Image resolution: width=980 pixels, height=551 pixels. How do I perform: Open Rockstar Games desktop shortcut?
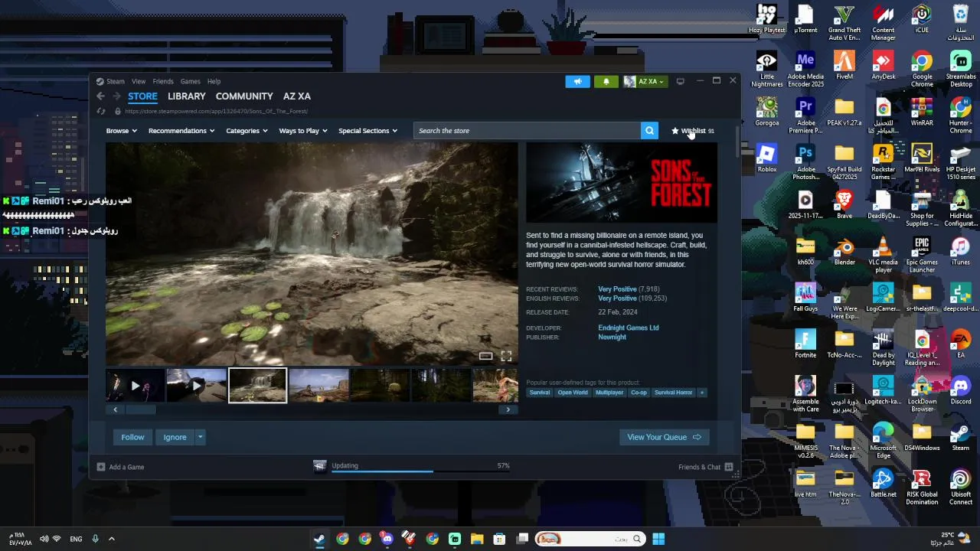click(x=883, y=162)
